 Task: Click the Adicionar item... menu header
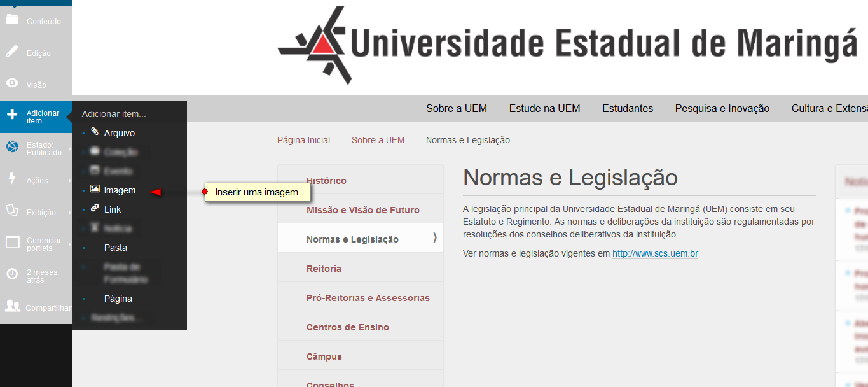pos(114,115)
